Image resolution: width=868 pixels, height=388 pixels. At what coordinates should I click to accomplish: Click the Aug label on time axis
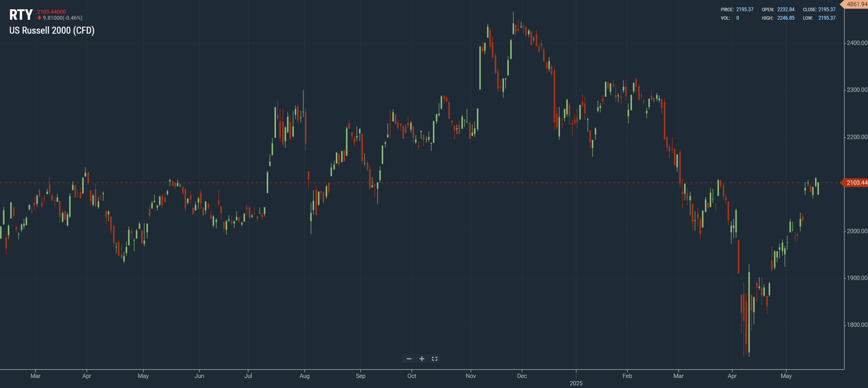(305, 376)
